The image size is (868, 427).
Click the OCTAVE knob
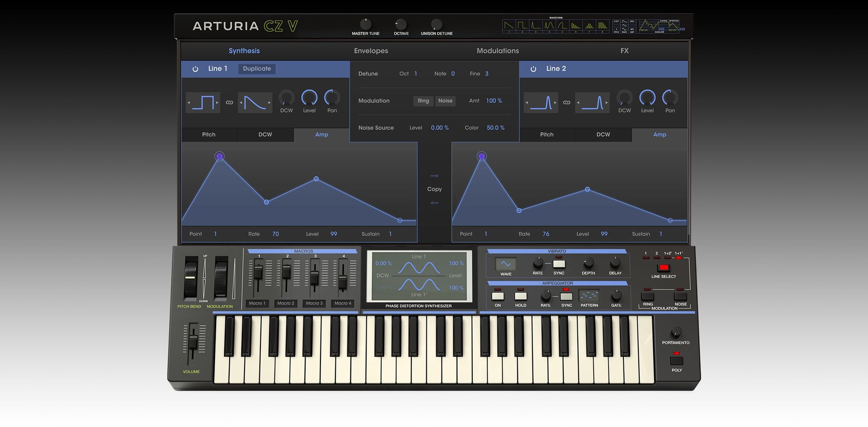tap(401, 24)
